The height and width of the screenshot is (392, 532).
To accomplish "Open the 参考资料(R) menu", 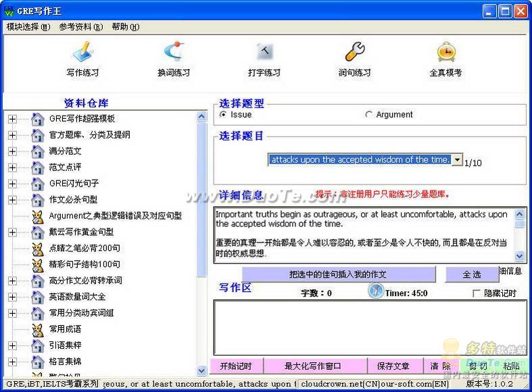I will coord(80,27).
